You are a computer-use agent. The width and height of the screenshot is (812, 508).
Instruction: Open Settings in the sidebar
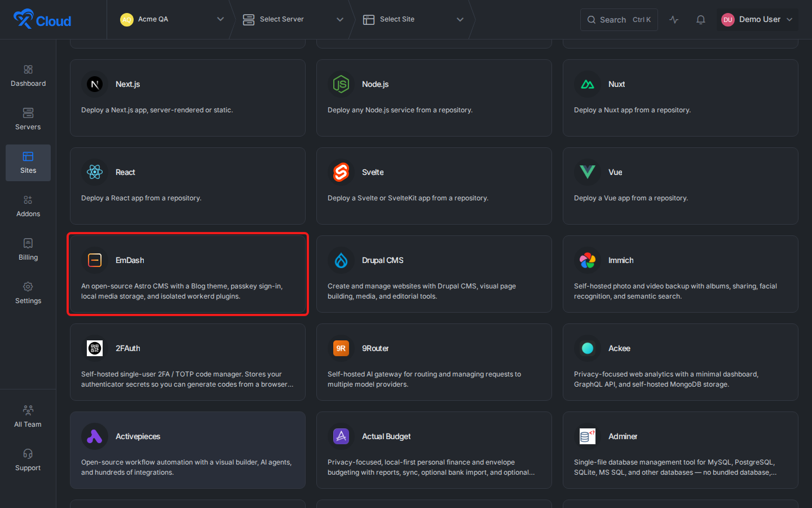(x=28, y=293)
